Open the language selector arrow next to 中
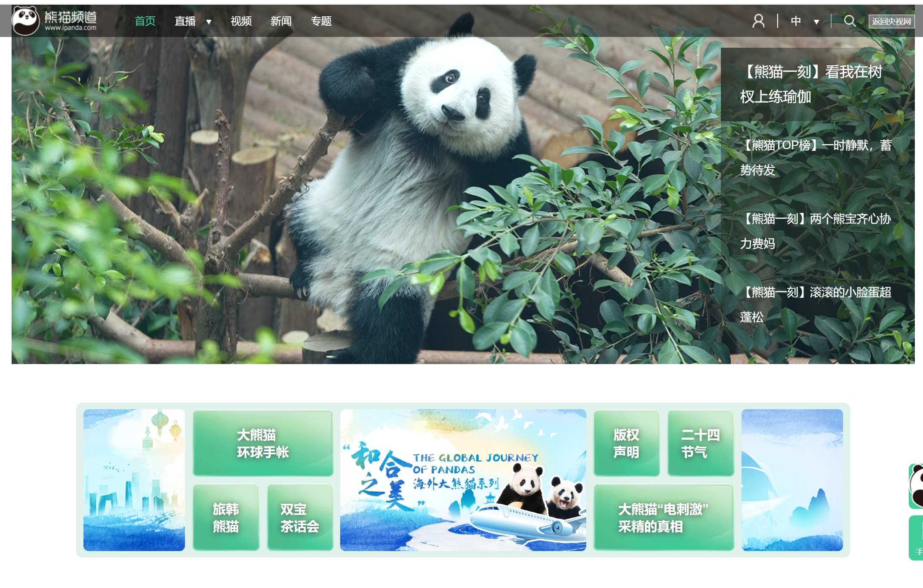Screen dimensions: 923x588 tap(816, 21)
